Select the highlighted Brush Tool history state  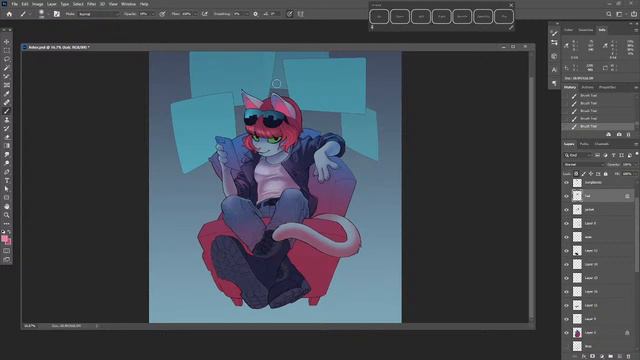coord(598,127)
